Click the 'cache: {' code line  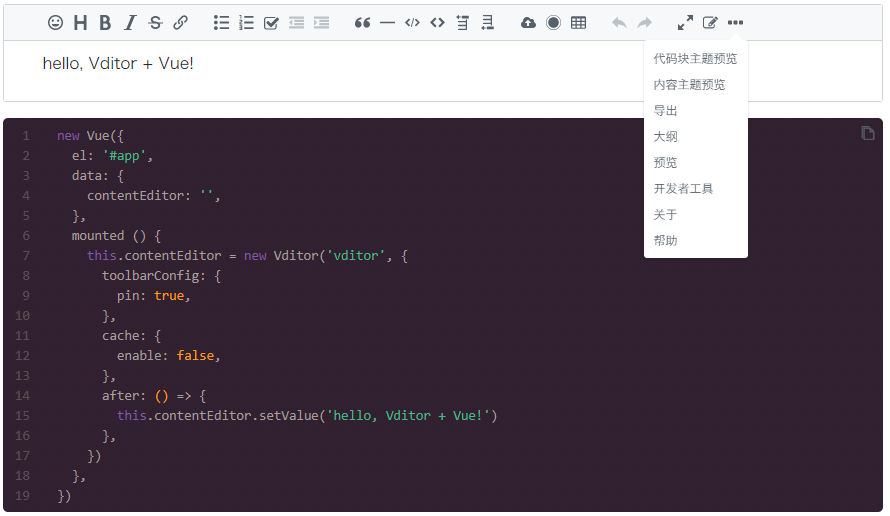132,335
